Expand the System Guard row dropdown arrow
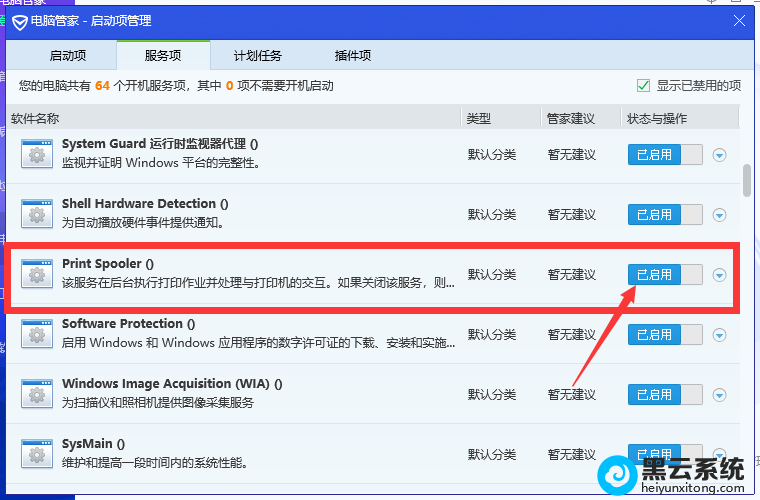Viewport: 760px width, 500px height. coord(719,155)
